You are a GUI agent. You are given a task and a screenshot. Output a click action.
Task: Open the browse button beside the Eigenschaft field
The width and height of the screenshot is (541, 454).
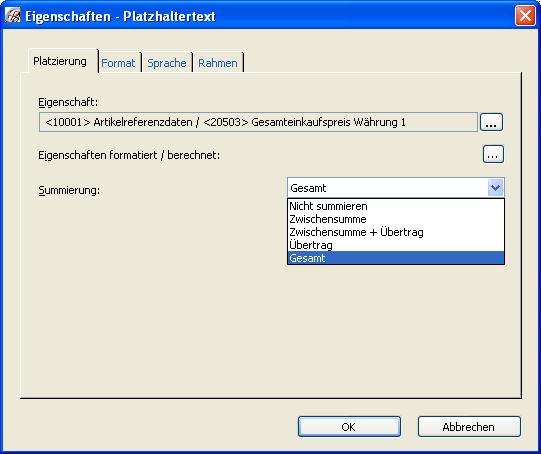491,122
